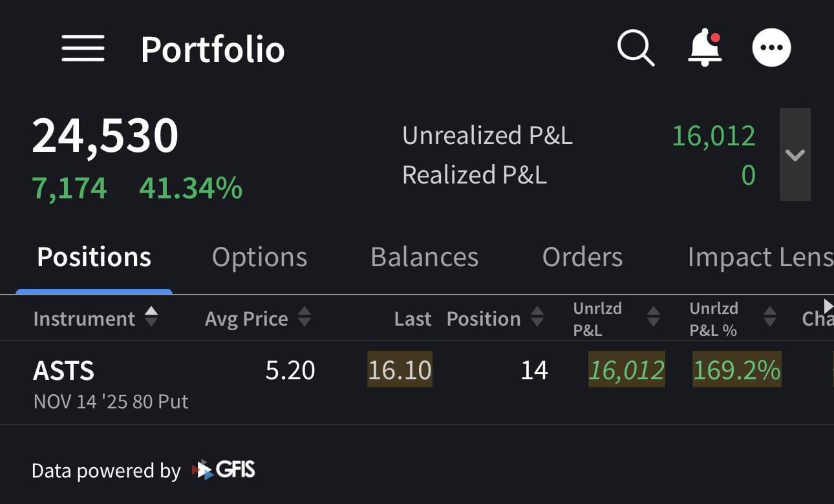Switch to the Balances tab
This screenshot has width=834, height=504.
point(424,257)
